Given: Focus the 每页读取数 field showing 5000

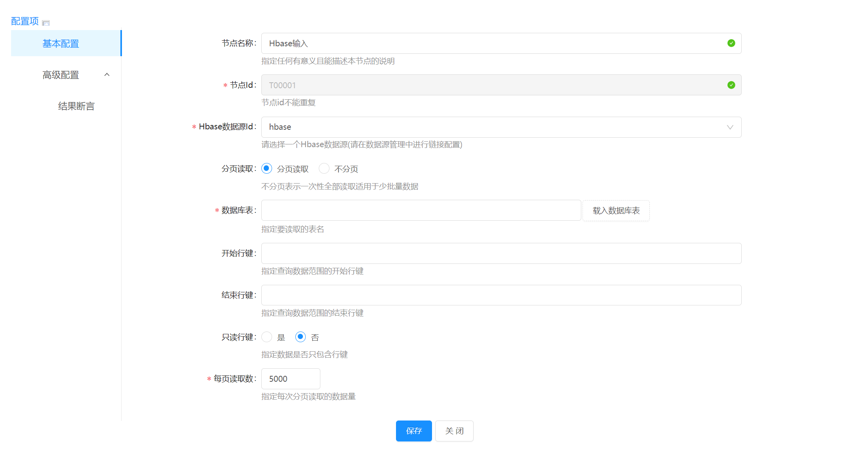Looking at the screenshot, I should click(x=290, y=379).
